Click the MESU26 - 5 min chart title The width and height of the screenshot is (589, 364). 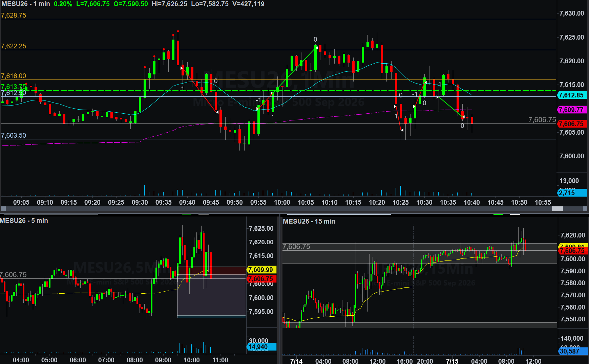tap(24, 221)
